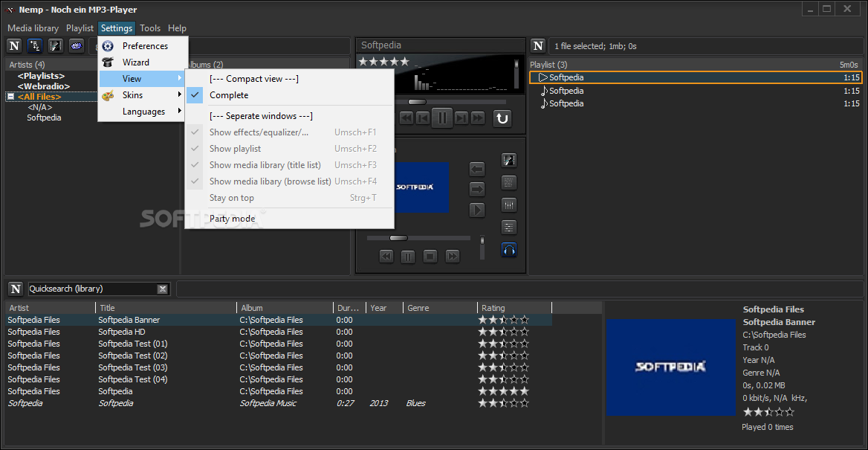Clear the Quicksearch field with X
Image resolution: width=868 pixels, height=450 pixels.
pyautogui.click(x=162, y=289)
